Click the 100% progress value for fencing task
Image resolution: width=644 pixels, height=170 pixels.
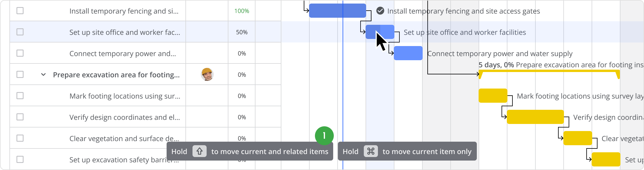[x=242, y=11]
